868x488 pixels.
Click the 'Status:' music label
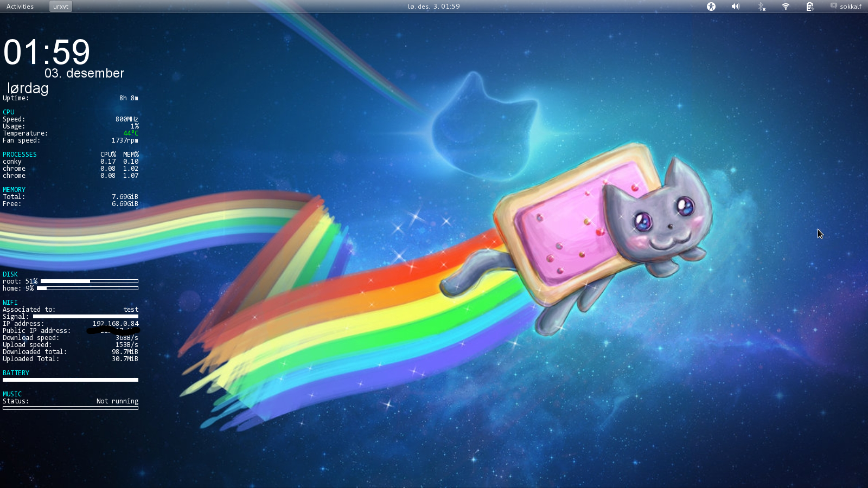(x=16, y=401)
